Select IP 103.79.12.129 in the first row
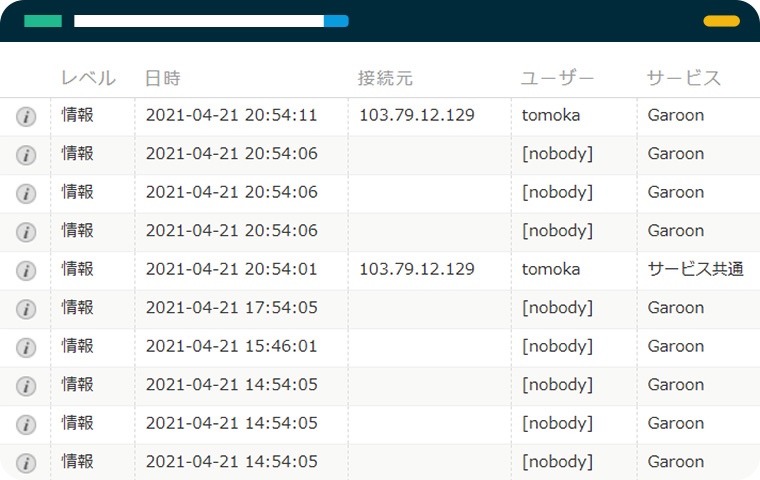Viewport: 760px width, 480px height. coord(417,115)
